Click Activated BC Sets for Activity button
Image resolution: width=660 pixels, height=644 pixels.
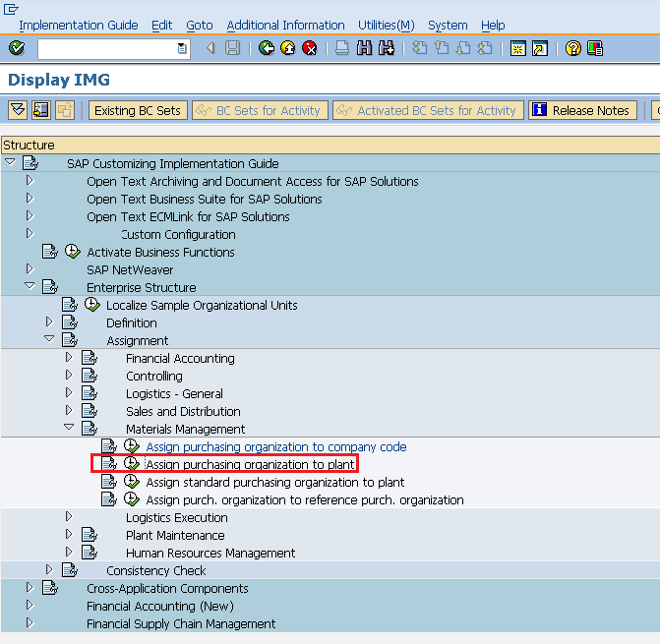[x=428, y=111]
